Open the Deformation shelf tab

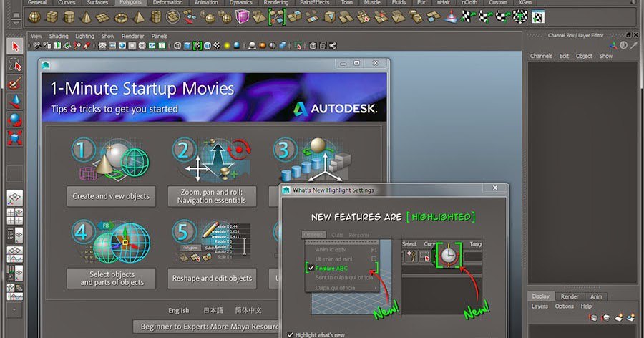click(167, 2)
